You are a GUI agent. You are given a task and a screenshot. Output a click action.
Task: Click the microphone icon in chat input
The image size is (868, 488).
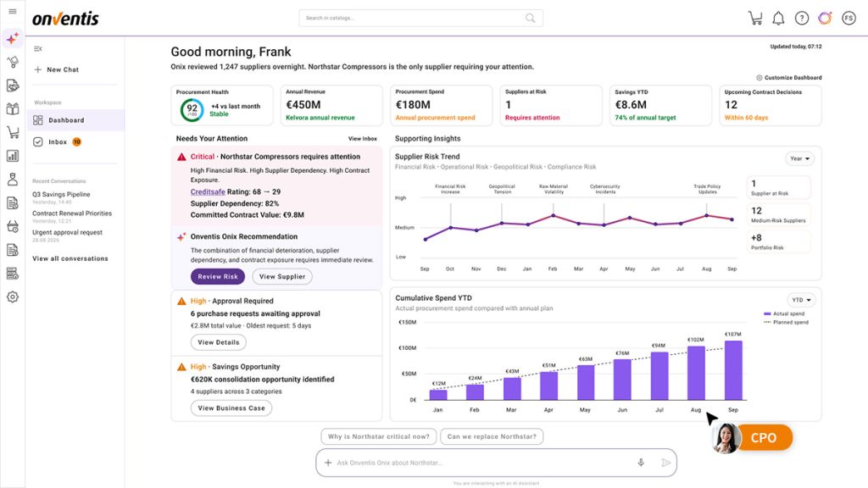[x=641, y=463]
